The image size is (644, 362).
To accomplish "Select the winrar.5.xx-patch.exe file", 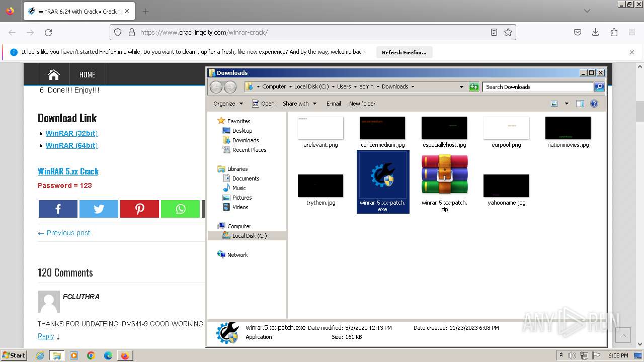I will pyautogui.click(x=382, y=182).
